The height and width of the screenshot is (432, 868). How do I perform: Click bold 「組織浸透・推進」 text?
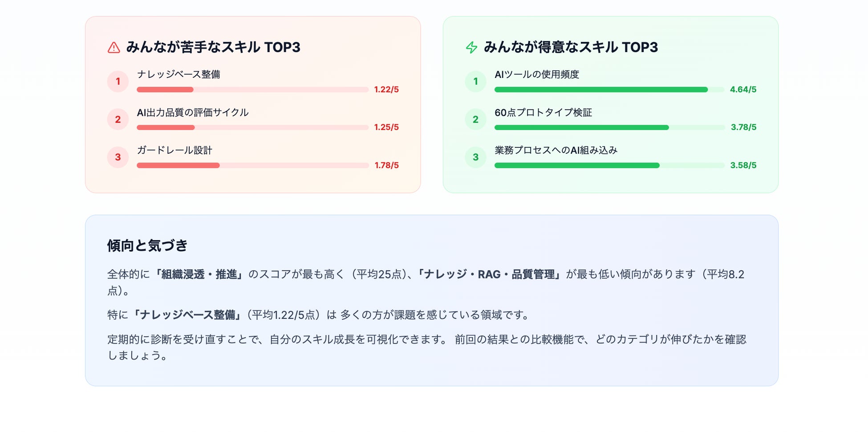coord(199,274)
